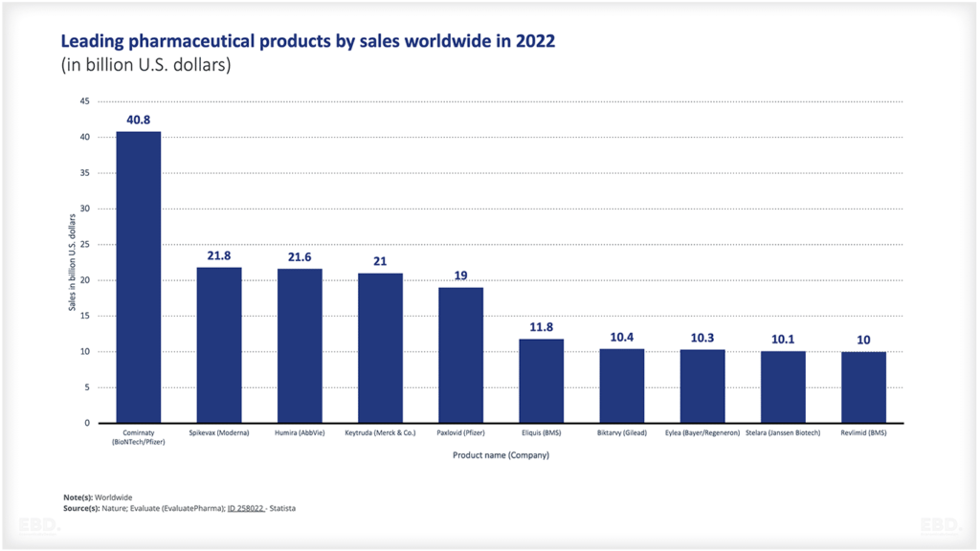Click the EBD logo in bottom-left corner
This screenshot has height=551, width=980.
[38, 524]
